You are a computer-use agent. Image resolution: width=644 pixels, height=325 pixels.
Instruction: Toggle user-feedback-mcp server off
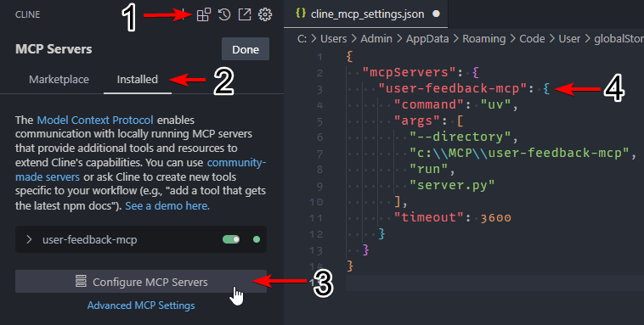coord(231,239)
